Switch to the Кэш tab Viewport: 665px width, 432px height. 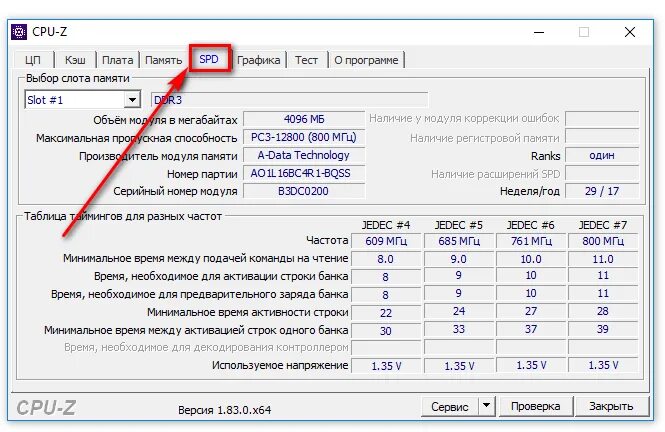(x=75, y=60)
